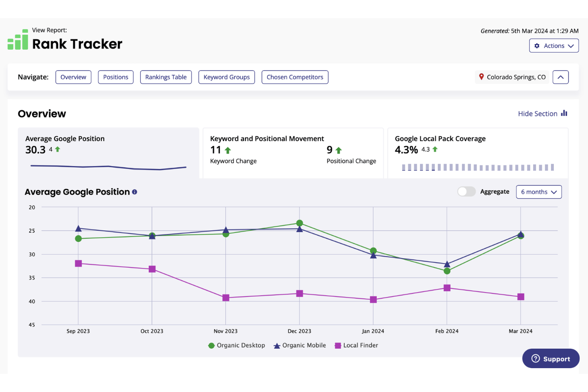Click the Local Pack Coverage mini bar chart

coord(478,167)
